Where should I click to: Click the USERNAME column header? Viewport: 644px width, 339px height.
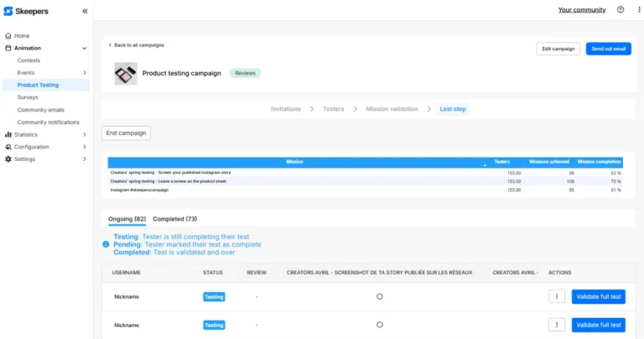(126, 273)
